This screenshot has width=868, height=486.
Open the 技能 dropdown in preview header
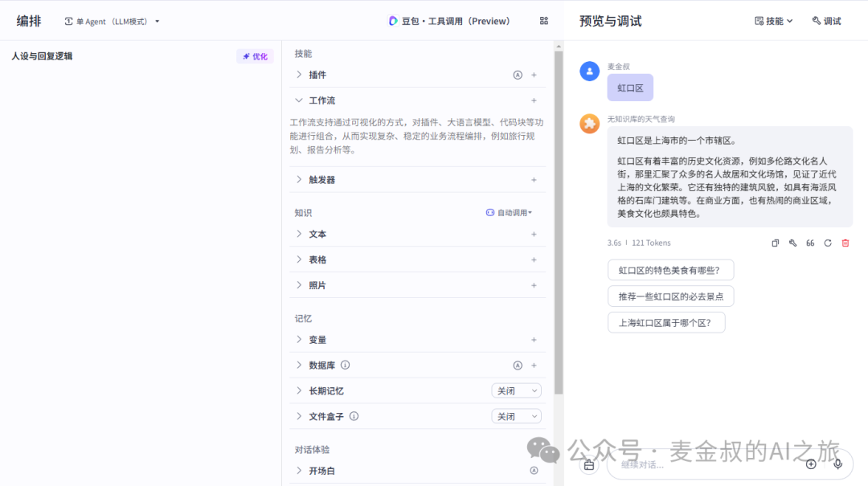click(x=773, y=21)
